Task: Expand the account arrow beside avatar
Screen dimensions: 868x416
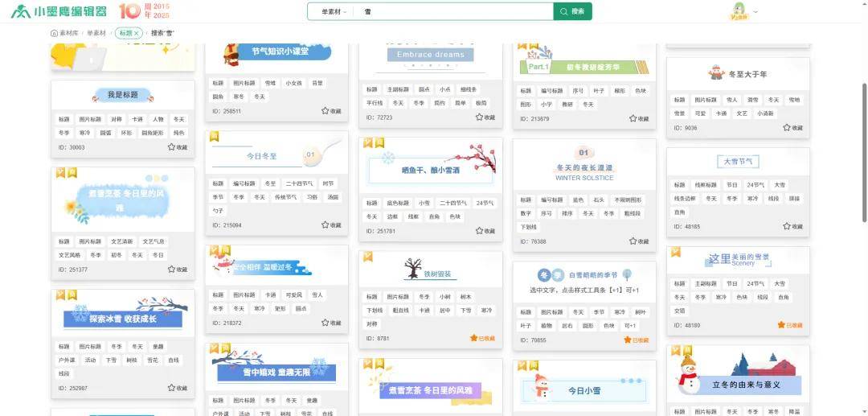Action: pyautogui.click(x=755, y=12)
